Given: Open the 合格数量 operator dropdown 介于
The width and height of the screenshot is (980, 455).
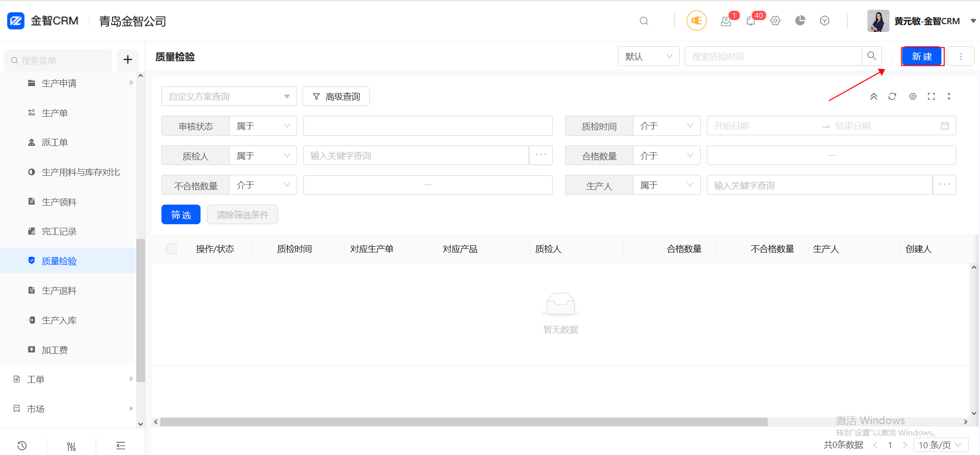Looking at the screenshot, I should [x=667, y=156].
